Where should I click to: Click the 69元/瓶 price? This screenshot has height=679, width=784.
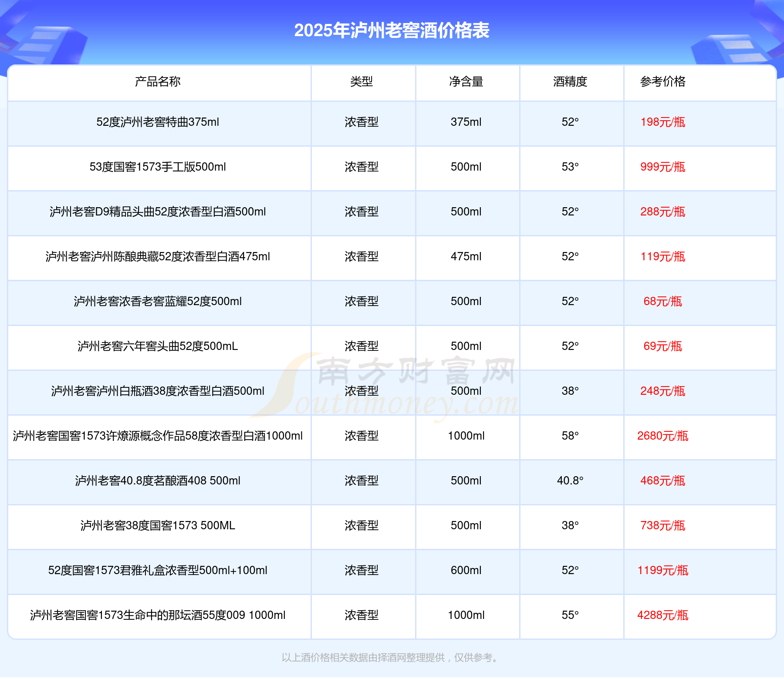pos(662,346)
